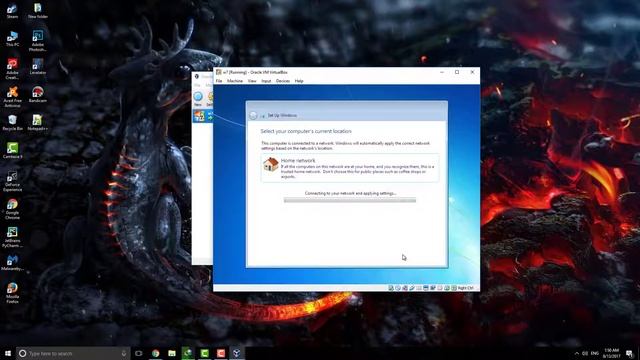The height and width of the screenshot is (360, 640).
Task: Switch to Chrome in the taskbar
Action: coord(156,353)
